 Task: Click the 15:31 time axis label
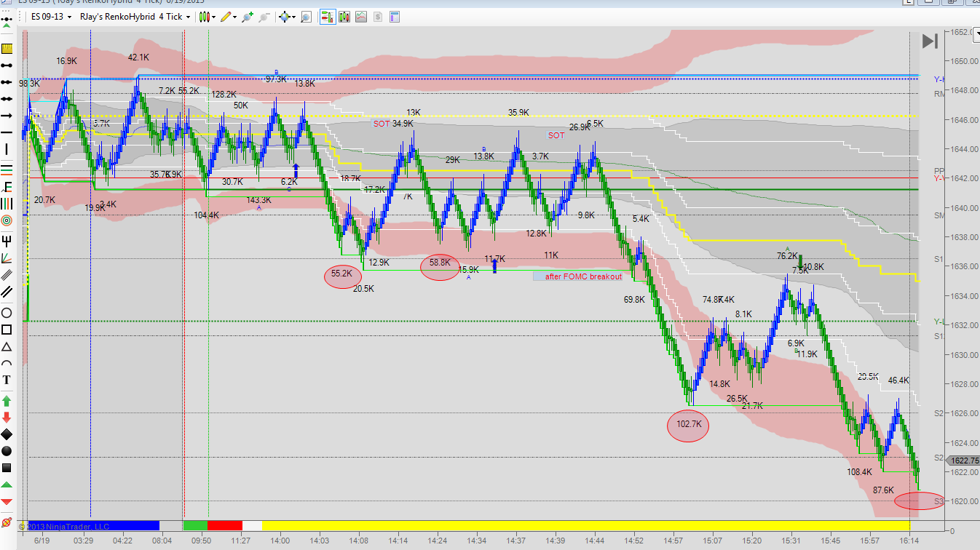[791, 541]
